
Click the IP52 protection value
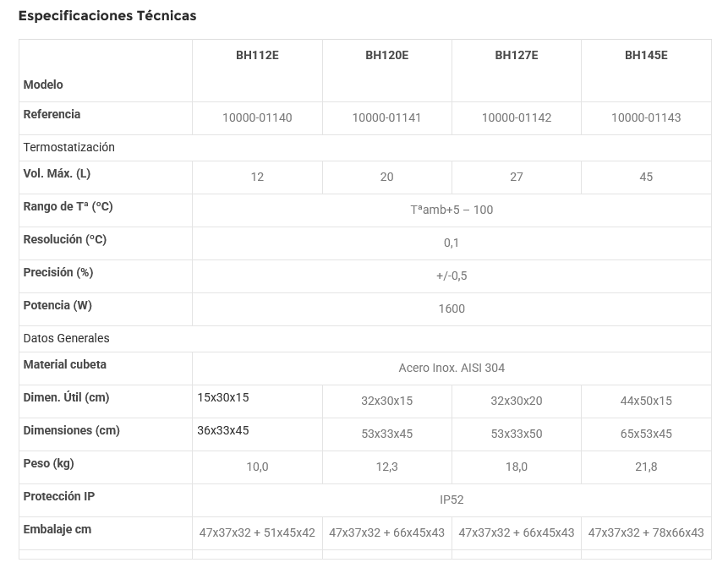pos(452,500)
